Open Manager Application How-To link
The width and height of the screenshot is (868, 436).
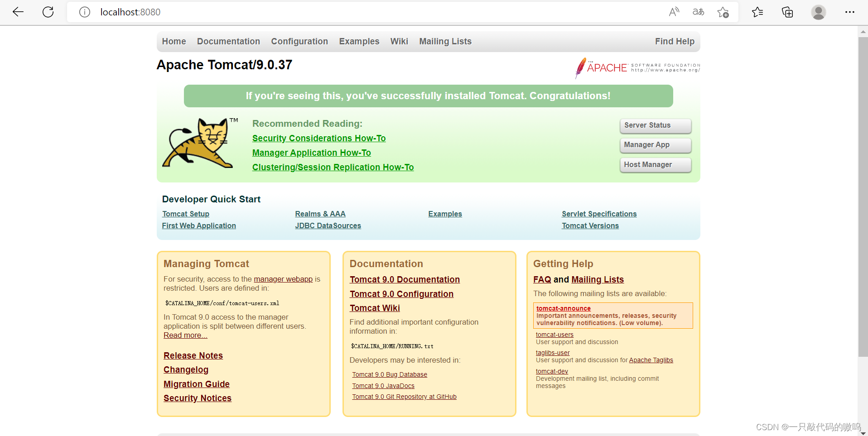coord(312,153)
